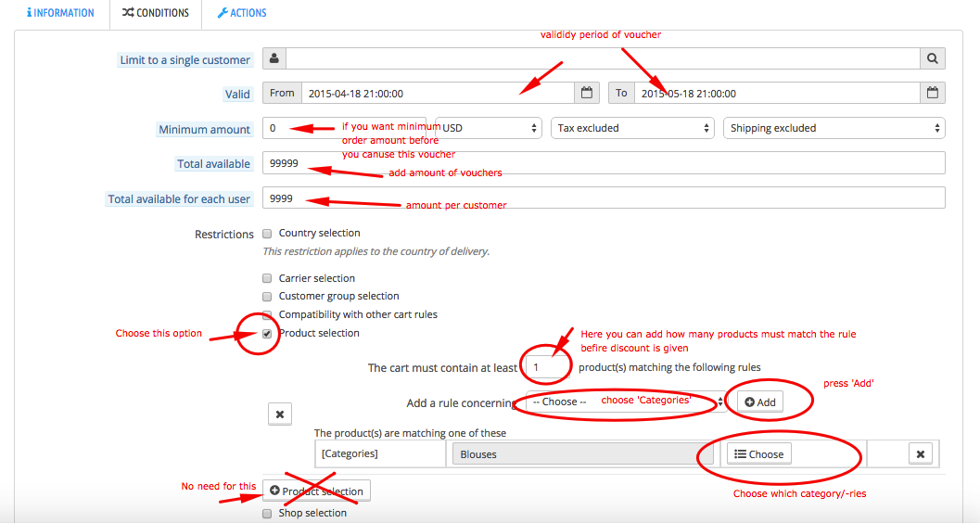Expand the Shipping excluded dropdown
This screenshot has height=523, width=980.
834,128
